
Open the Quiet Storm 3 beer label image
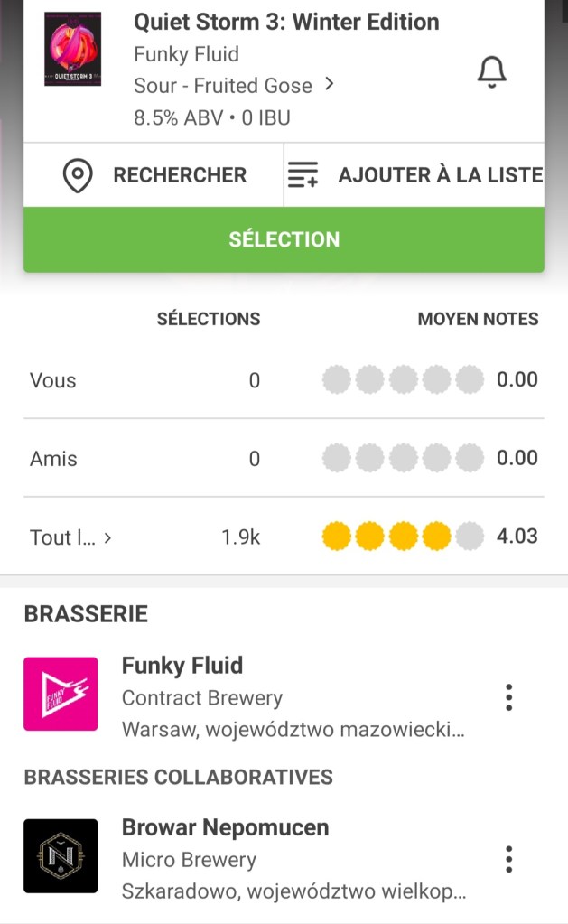72,50
